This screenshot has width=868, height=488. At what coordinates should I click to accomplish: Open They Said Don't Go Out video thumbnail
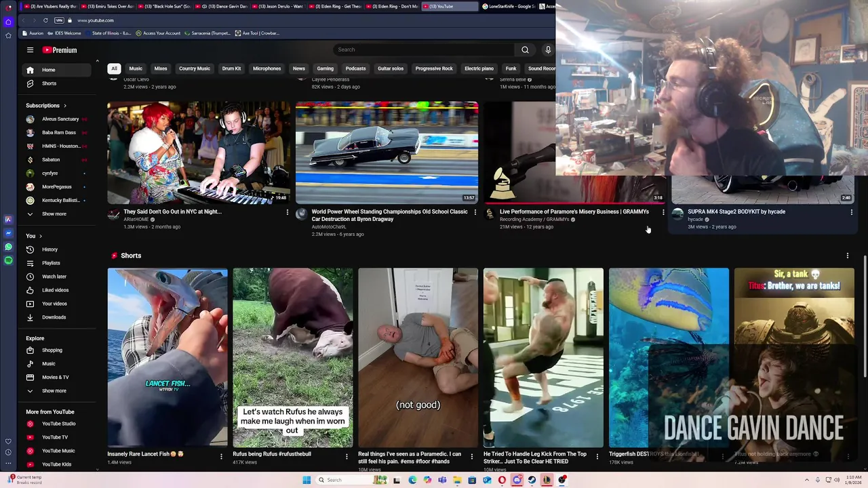pos(199,152)
